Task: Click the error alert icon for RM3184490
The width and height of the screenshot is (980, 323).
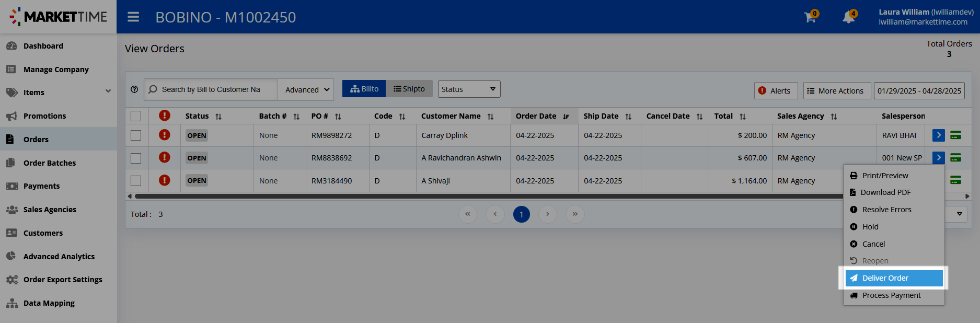Action: tap(165, 180)
